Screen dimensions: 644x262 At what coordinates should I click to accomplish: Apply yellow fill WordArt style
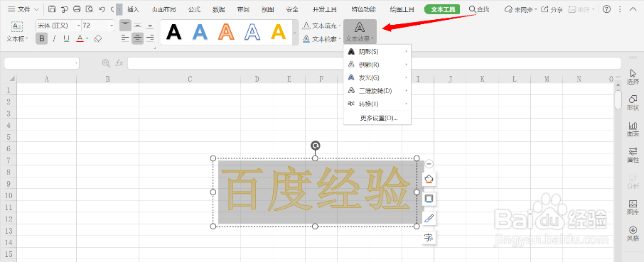point(278,31)
